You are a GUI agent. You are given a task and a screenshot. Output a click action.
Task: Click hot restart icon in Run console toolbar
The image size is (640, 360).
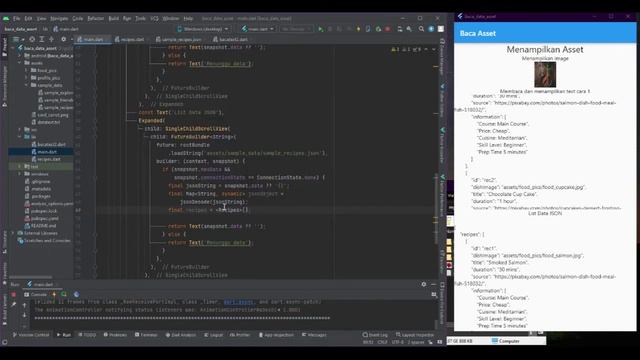click(x=64, y=294)
